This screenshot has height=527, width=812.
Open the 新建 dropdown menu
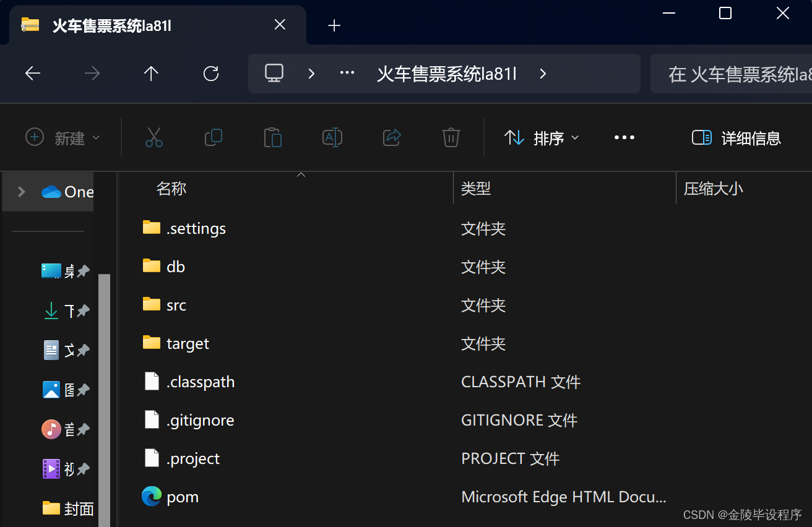point(63,137)
